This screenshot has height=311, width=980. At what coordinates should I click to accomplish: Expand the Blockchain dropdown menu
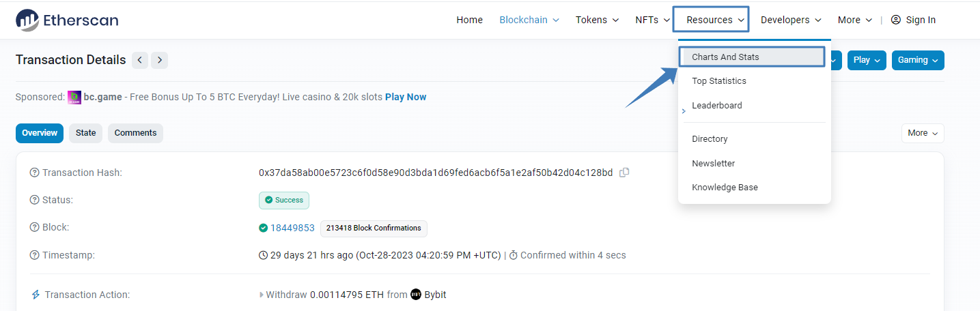pyautogui.click(x=529, y=20)
